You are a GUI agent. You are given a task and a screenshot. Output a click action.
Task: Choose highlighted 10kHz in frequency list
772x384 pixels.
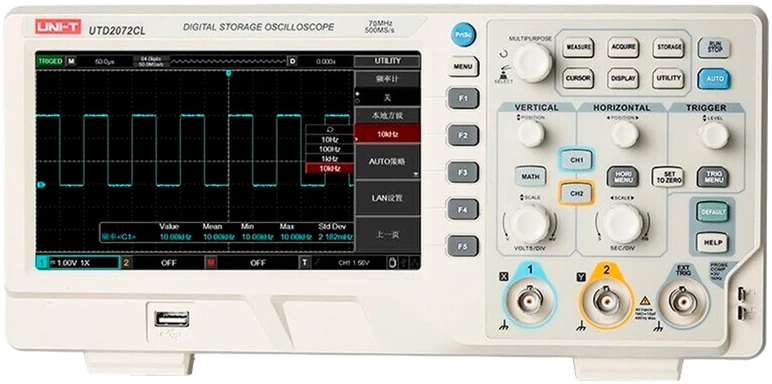coord(329,168)
